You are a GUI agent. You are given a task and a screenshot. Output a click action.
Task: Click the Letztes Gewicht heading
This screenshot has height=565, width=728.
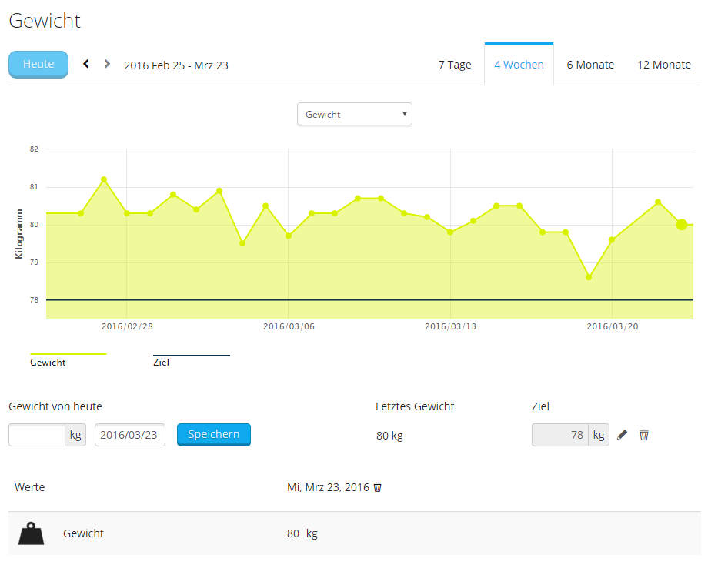415,406
